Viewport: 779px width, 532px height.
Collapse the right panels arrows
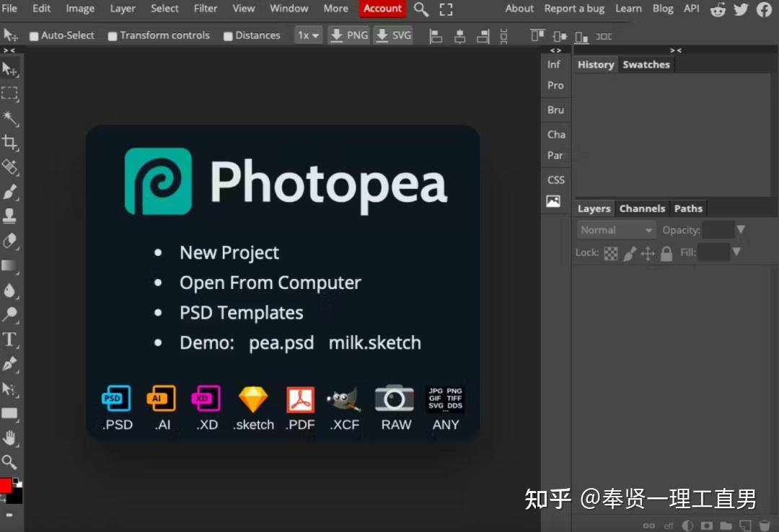click(676, 50)
